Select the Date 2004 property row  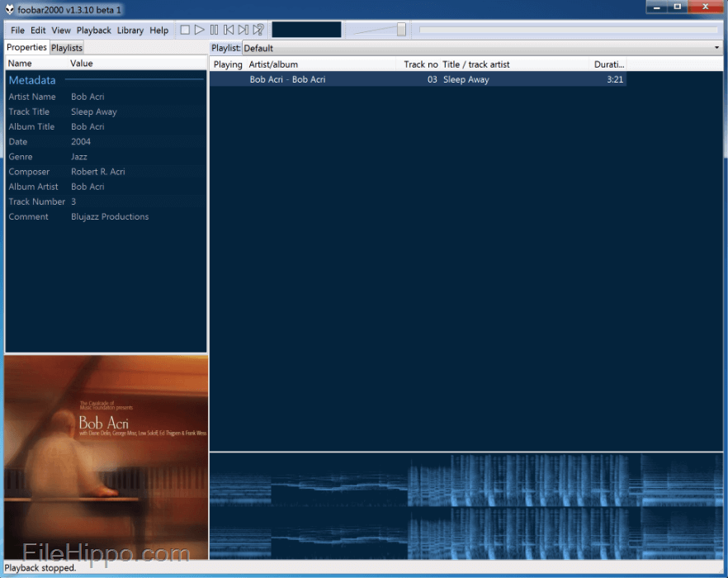coord(106,142)
